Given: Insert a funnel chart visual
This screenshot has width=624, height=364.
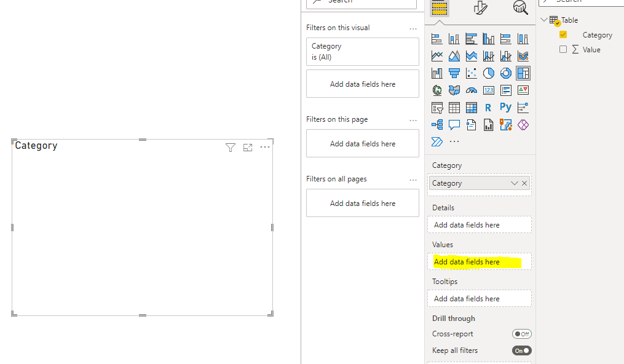Looking at the screenshot, I should pyautogui.click(x=454, y=73).
